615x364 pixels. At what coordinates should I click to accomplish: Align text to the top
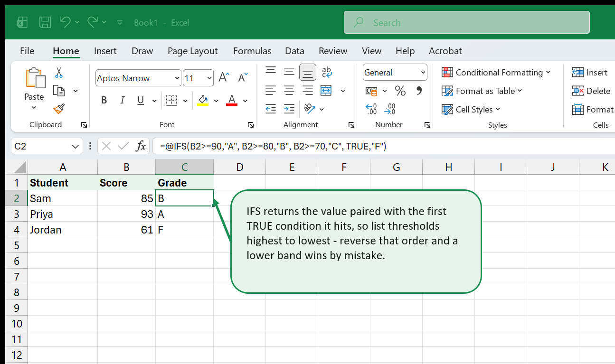tap(271, 72)
